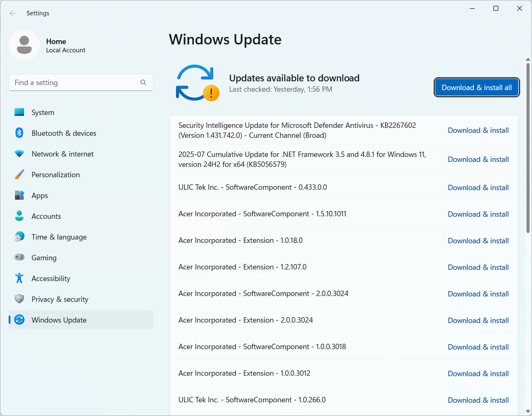Click the Privacy & security shield icon
The height and width of the screenshot is (416, 532).
[x=19, y=299]
